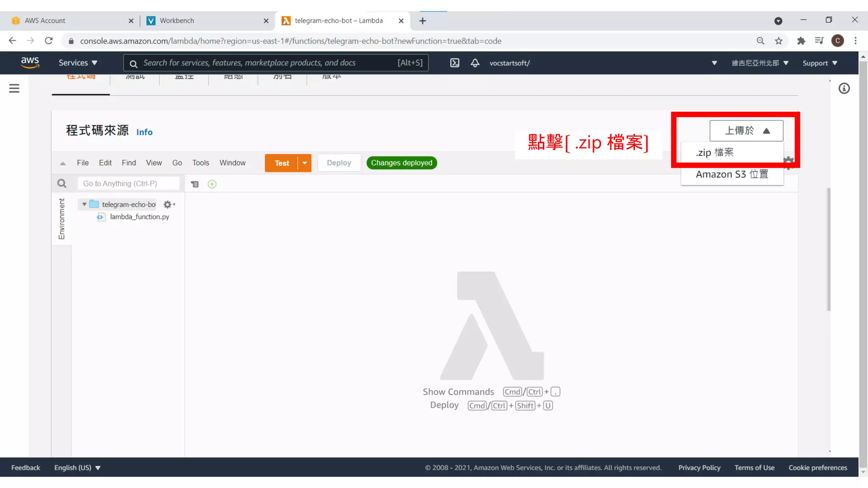This screenshot has height=488, width=868.
Task: Open the Info link beside 程式碼來源
Action: [145, 132]
